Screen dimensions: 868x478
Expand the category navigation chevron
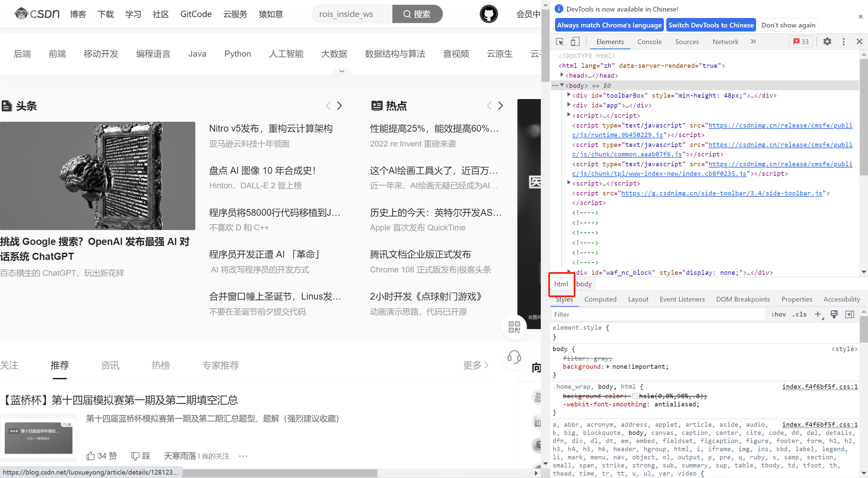click(342, 71)
